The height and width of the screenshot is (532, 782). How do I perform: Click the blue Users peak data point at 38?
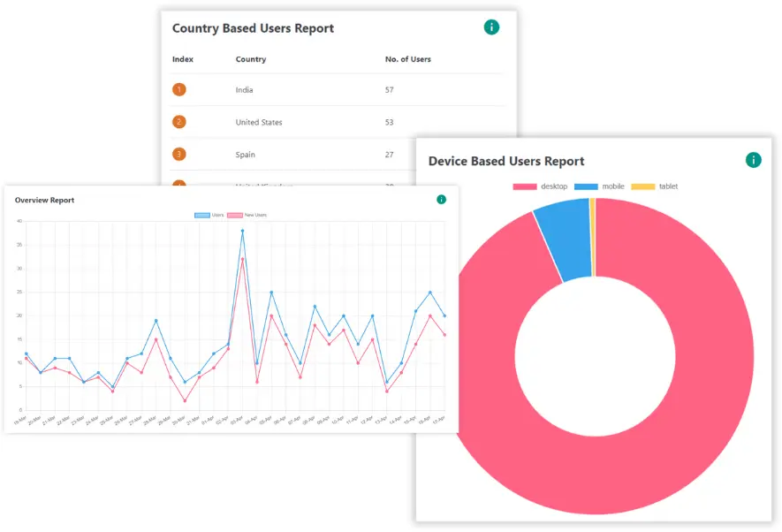tap(243, 231)
